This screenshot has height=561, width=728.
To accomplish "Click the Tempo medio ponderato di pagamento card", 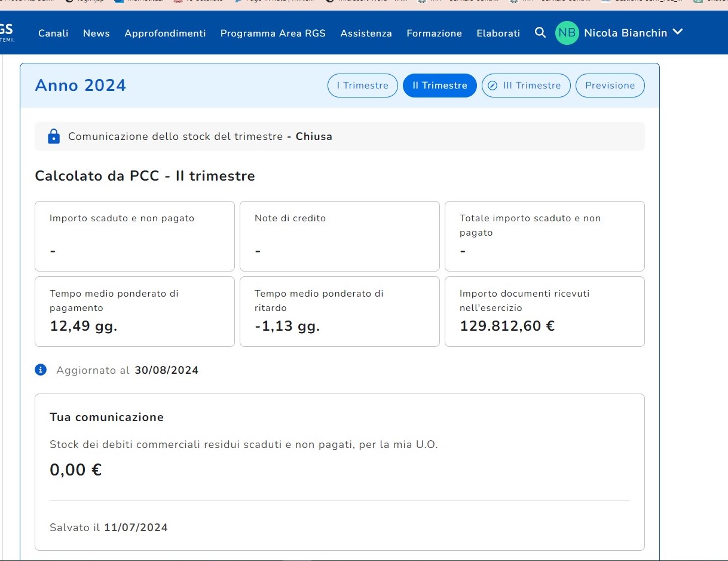I will pyautogui.click(x=134, y=311).
